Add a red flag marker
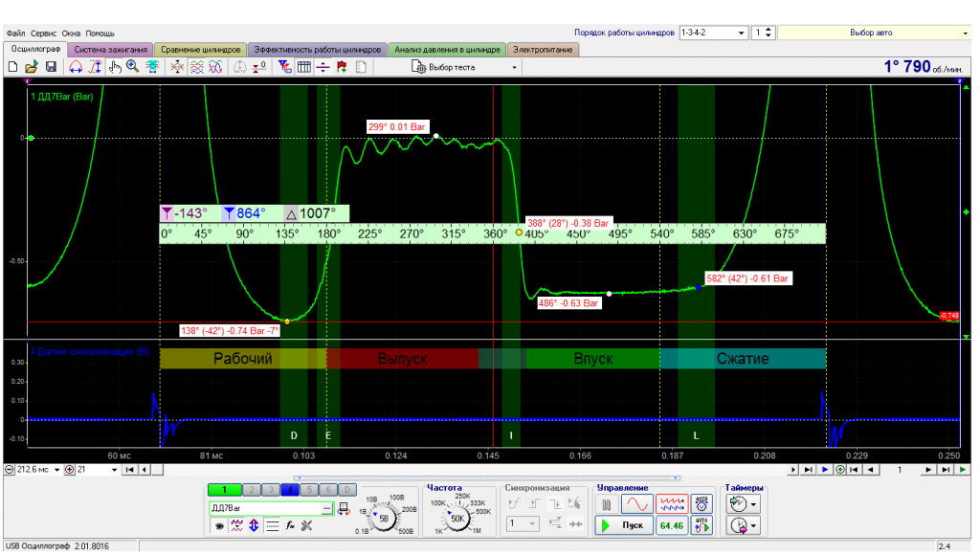The height and width of the screenshot is (555, 980). coord(342,67)
